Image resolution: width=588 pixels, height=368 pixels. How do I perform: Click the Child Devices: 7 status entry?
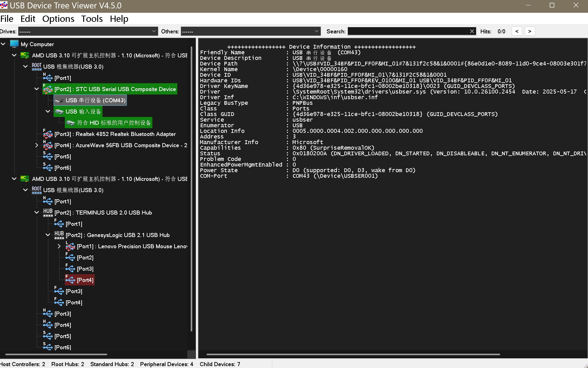[220, 364]
